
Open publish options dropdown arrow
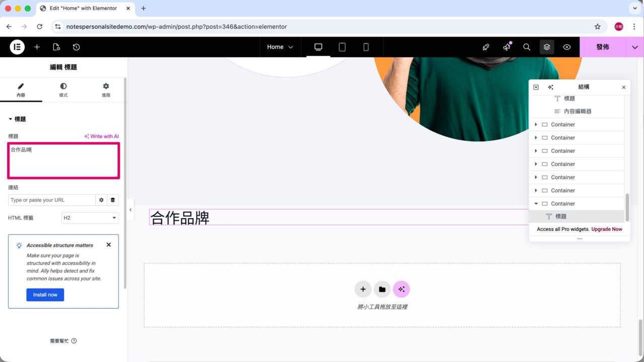pos(635,47)
